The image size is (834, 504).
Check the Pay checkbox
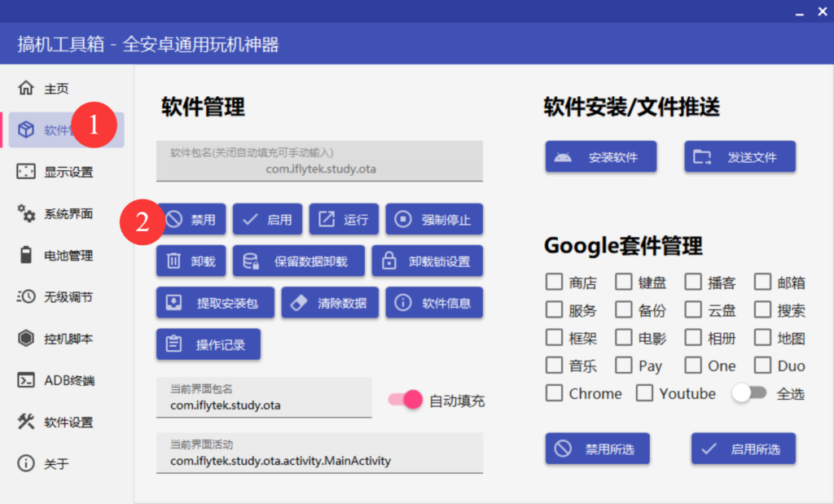pyautogui.click(x=623, y=366)
